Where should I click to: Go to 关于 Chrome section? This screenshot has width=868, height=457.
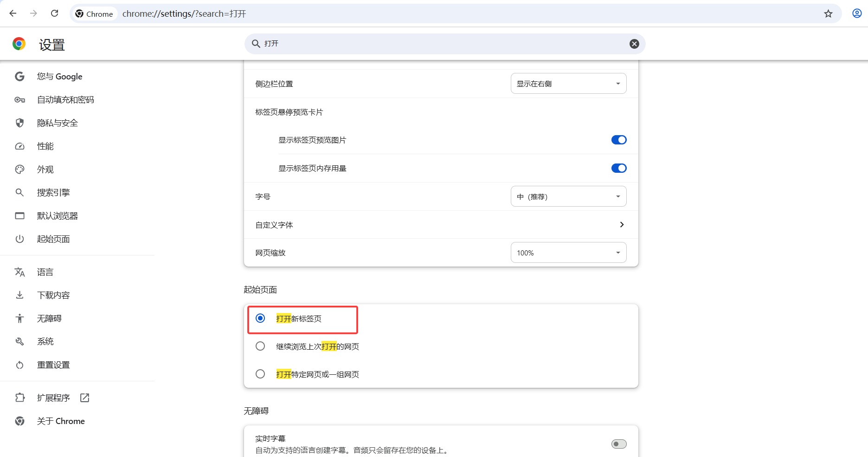(60, 421)
